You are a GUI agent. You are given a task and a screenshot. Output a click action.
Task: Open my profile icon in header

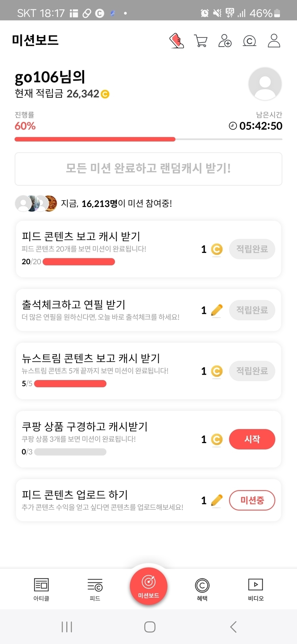click(x=274, y=41)
